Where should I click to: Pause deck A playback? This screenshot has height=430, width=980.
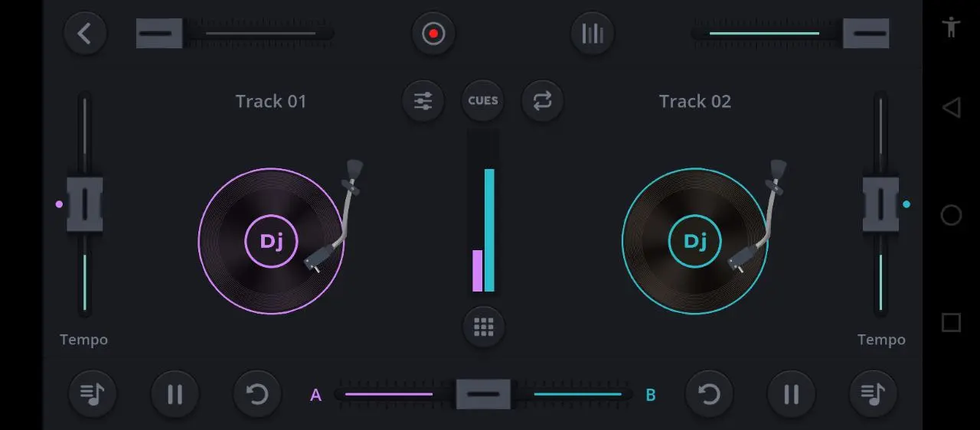175,395
